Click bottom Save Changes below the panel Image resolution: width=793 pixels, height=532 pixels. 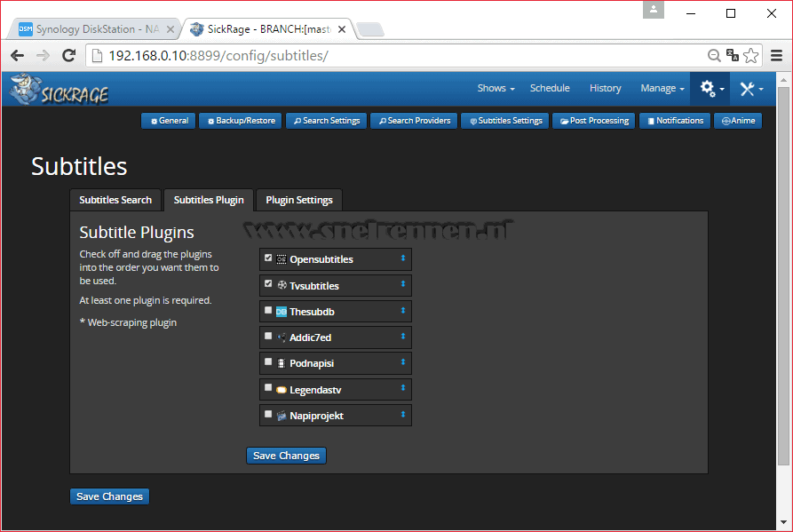(x=109, y=496)
